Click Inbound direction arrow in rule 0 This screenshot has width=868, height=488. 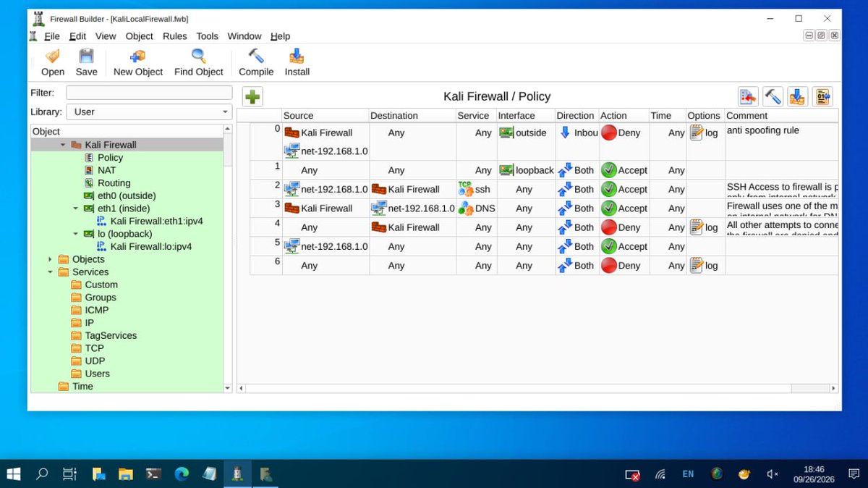(x=566, y=132)
